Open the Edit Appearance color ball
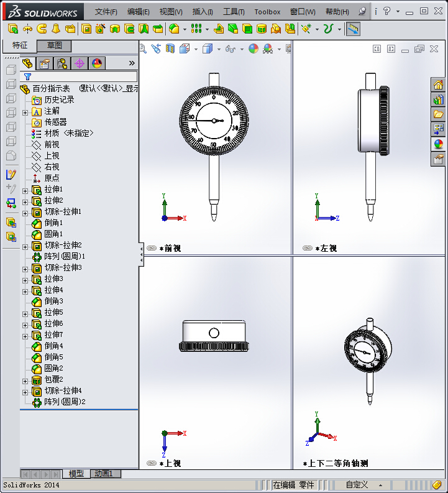 pos(254,48)
